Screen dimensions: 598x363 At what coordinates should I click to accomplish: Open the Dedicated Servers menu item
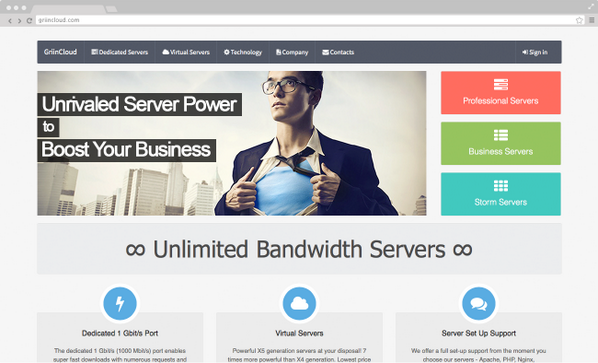pyautogui.click(x=119, y=52)
